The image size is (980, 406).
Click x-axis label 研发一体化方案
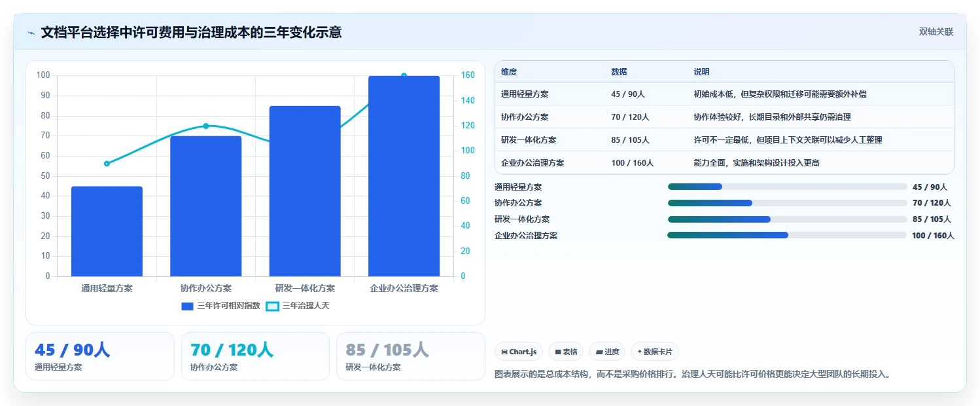point(305,288)
